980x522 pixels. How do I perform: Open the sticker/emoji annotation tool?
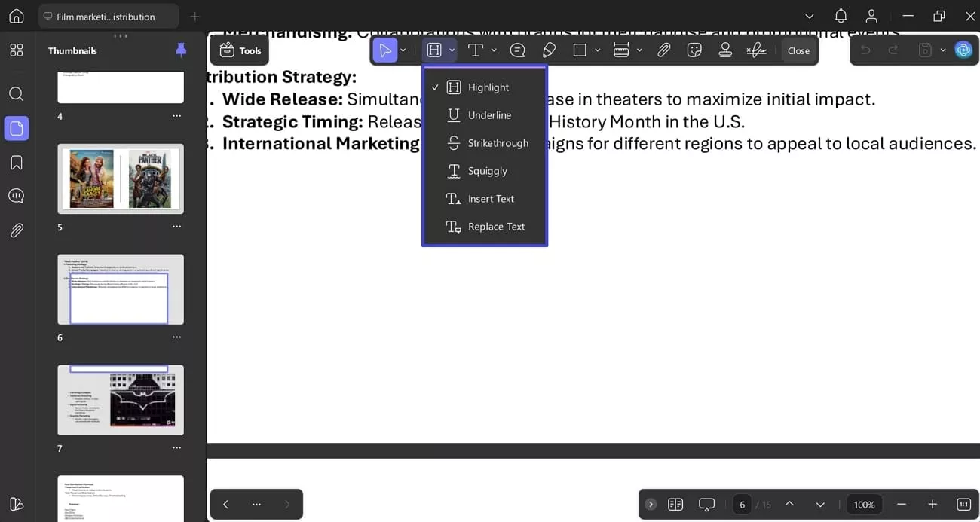694,50
